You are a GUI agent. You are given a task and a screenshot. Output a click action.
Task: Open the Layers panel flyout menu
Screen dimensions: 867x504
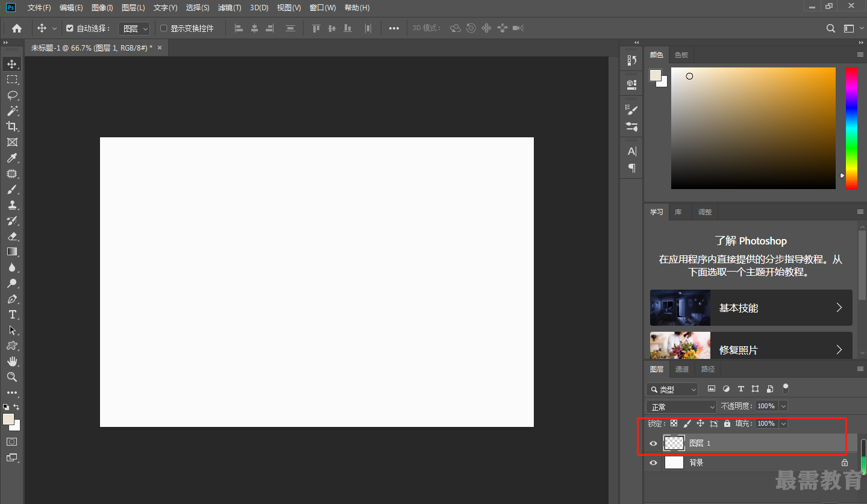(860, 369)
